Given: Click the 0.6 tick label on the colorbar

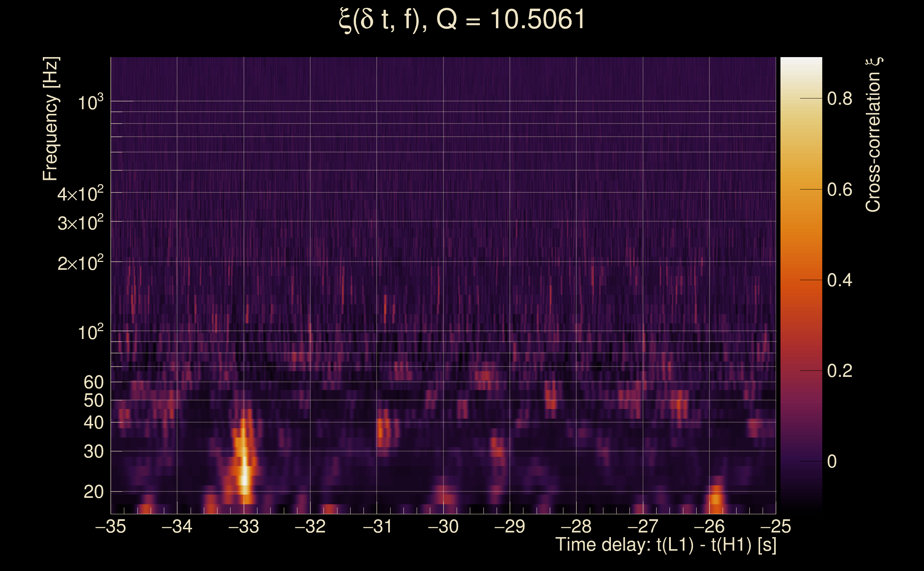Looking at the screenshot, I should 839,190.
